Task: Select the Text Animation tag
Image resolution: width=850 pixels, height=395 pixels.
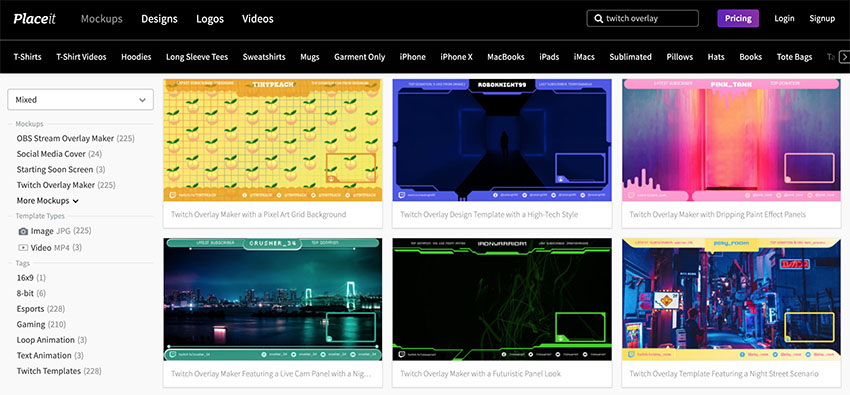Action: coord(51,355)
